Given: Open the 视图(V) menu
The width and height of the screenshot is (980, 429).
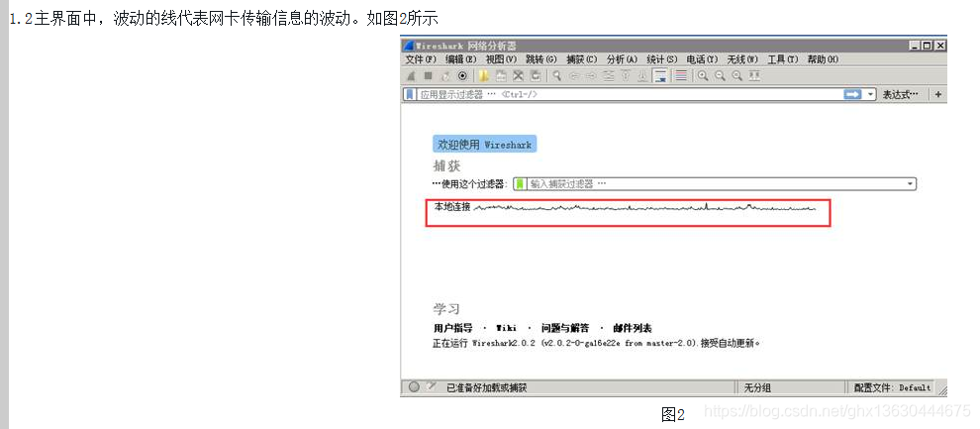Looking at the screenshot, I should 501,59.
